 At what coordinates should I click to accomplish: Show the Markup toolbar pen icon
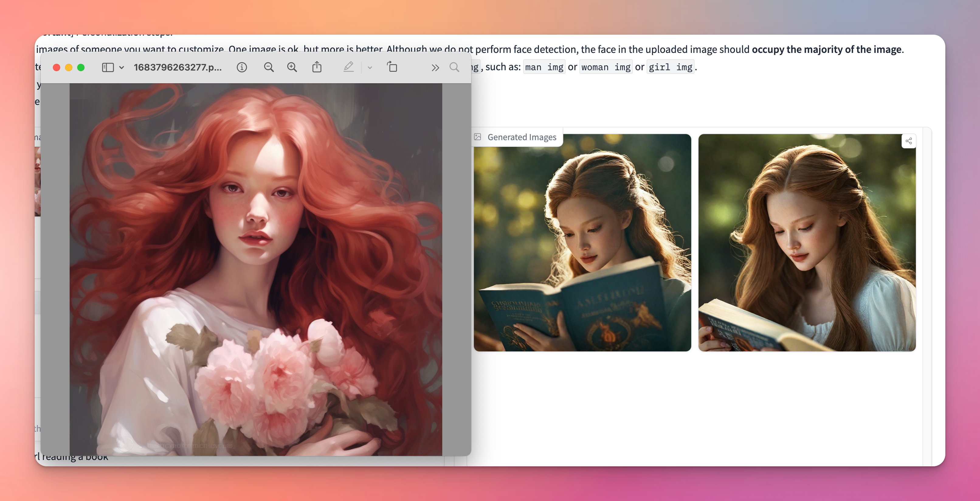pos(348,67)
